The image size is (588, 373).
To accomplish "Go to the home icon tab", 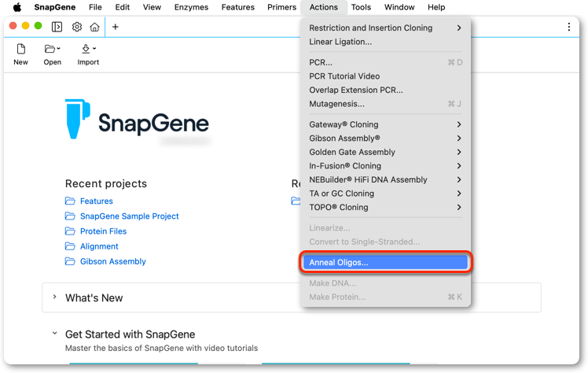I will pyautogui.click(x=95, y=27).
